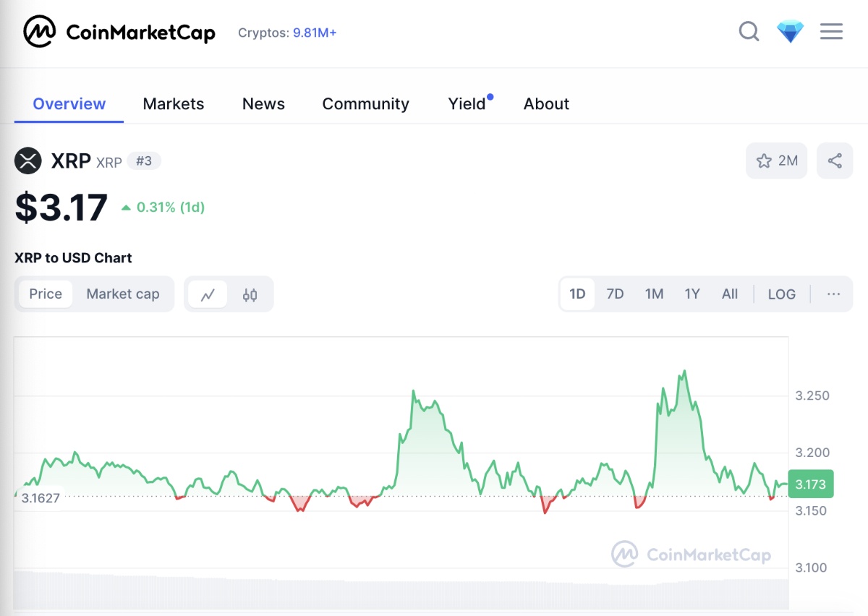
Task: Click the volume bars below the chart
Action: pyautogui.click(x=401, y=591)
